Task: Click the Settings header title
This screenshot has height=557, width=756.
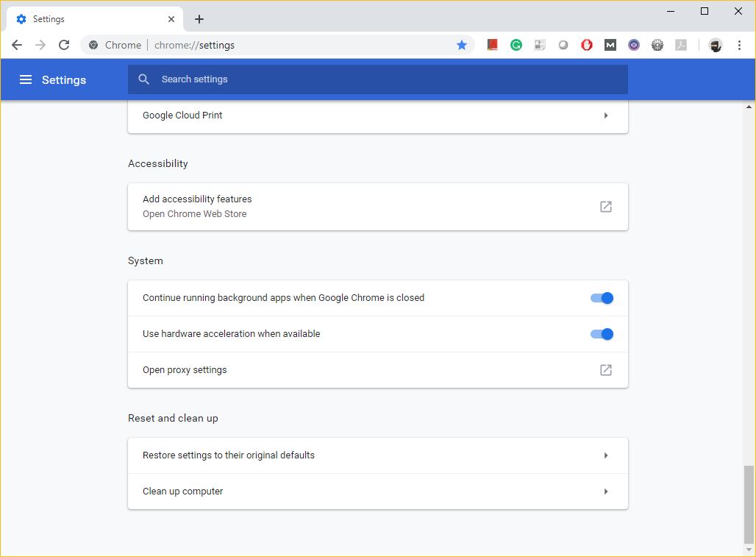Action: [64, 79]
